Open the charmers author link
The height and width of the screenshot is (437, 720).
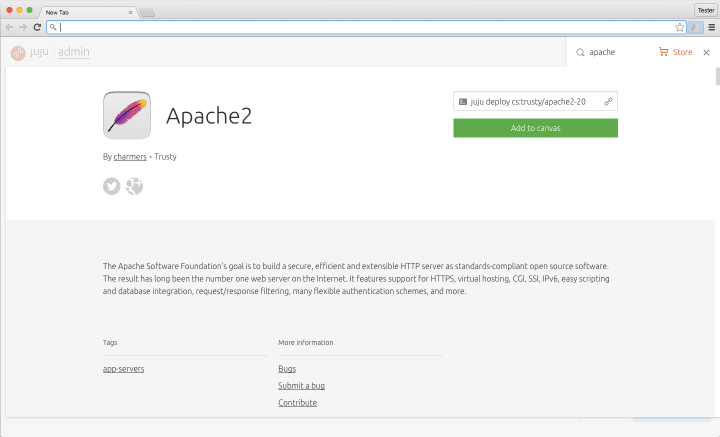pos(130,157)
